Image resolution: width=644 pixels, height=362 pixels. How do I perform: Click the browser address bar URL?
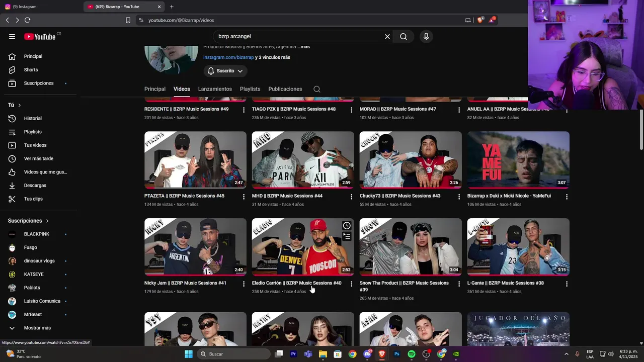click(x=181, y=20)
